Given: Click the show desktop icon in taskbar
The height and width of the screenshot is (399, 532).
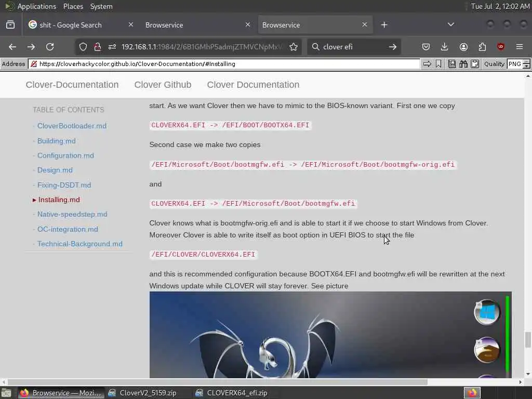Looking at the screenshot, I should pyautogui.click(x=6, y=393).
